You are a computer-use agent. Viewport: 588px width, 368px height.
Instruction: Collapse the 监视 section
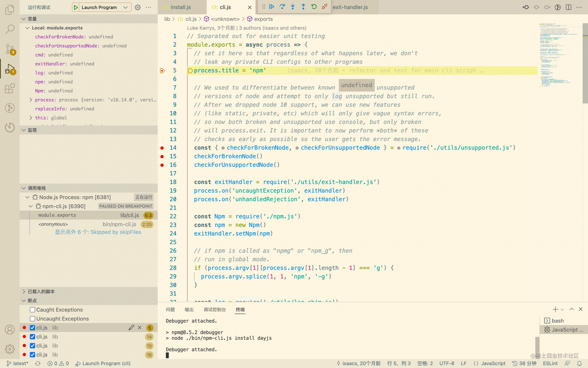click(x=24, y=130)
